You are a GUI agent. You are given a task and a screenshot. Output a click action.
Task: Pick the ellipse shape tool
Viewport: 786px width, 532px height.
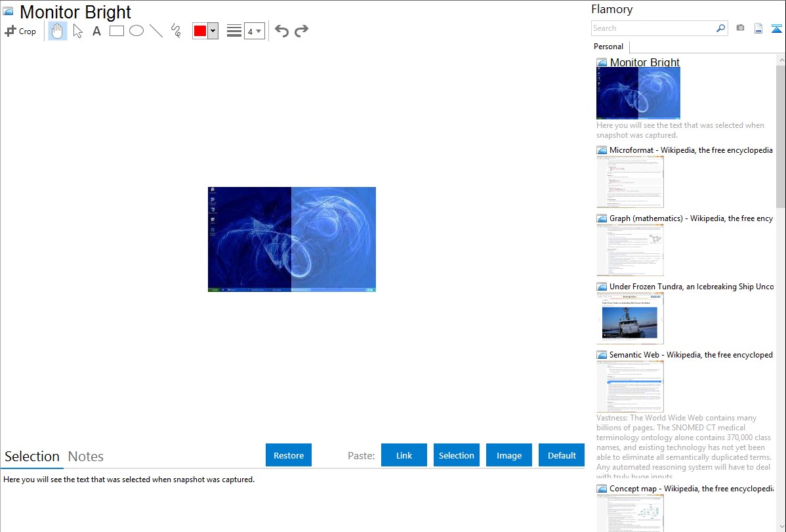[x=136, y=31]
